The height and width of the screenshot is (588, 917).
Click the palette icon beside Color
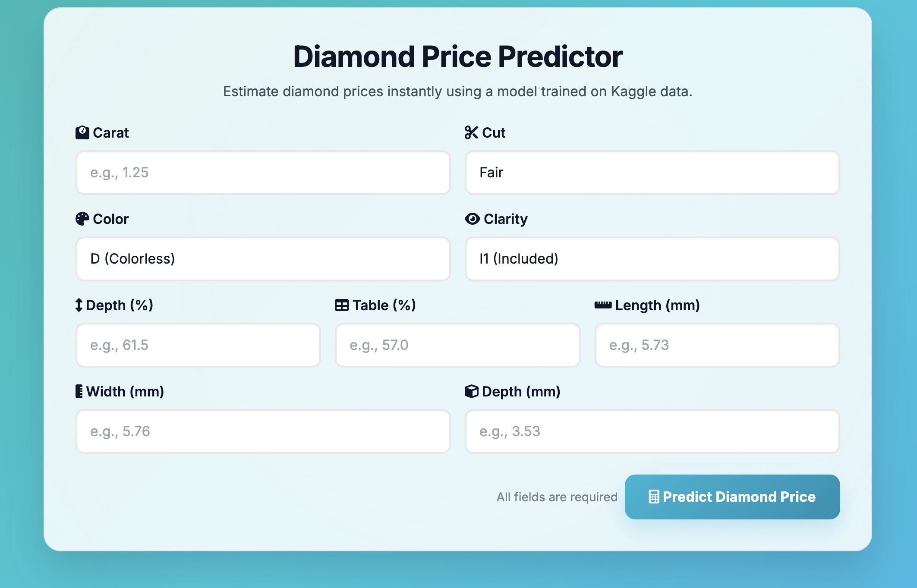[82, 219]
